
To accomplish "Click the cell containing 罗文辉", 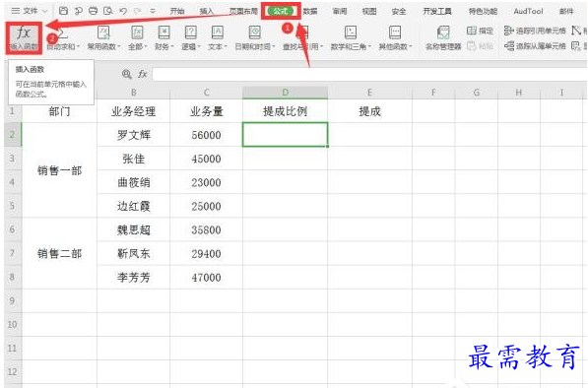I will 134,135.
